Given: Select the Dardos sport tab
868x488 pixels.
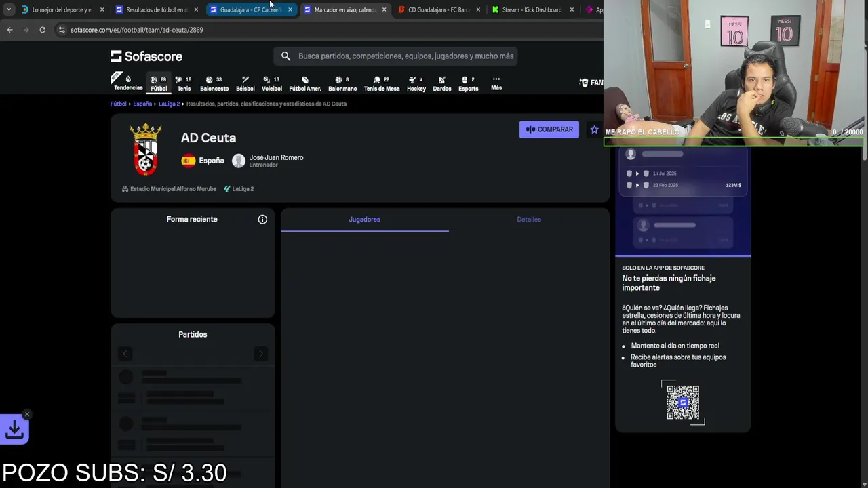Looking at the screenshot, I should 442,83.
